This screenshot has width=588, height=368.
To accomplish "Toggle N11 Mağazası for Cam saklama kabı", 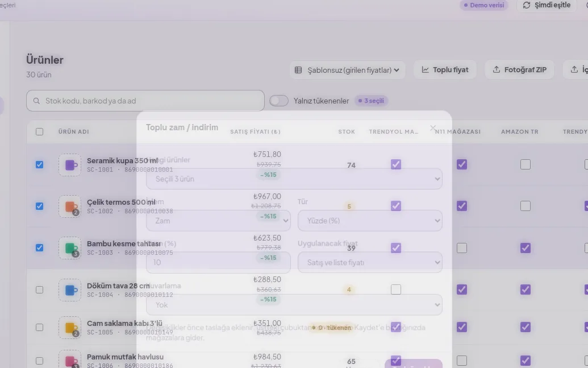I will click(462, 327).
